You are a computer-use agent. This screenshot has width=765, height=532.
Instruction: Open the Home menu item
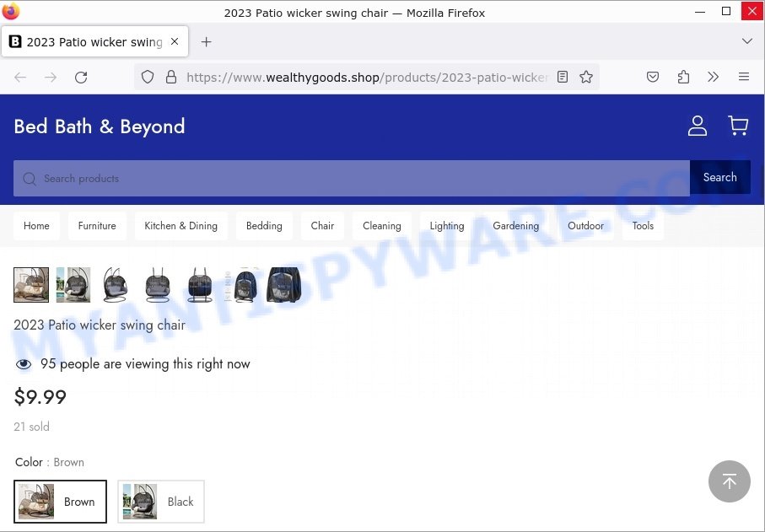(x=36, y=226)
